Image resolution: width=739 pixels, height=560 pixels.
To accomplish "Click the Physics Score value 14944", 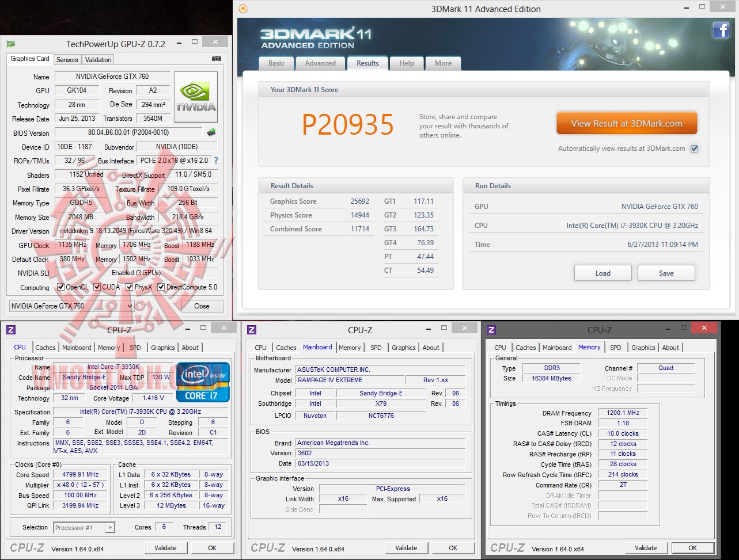I will (x=359, y=215).
